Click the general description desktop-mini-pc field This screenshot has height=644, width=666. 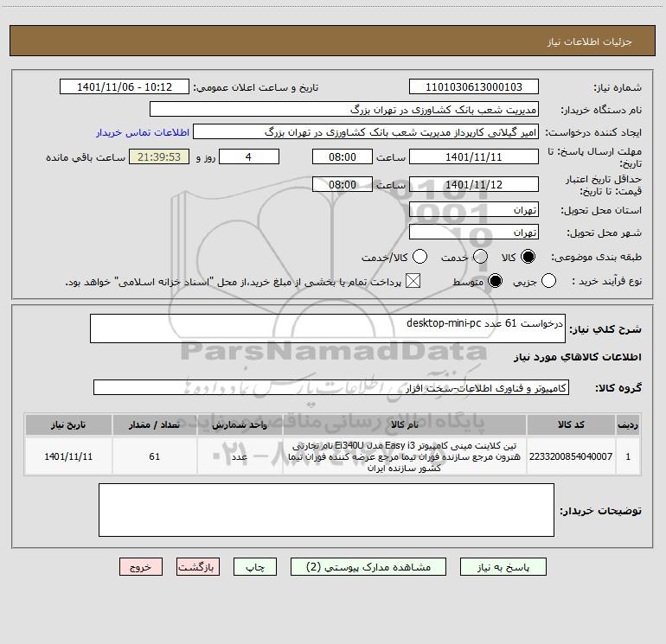coord(328,328)
